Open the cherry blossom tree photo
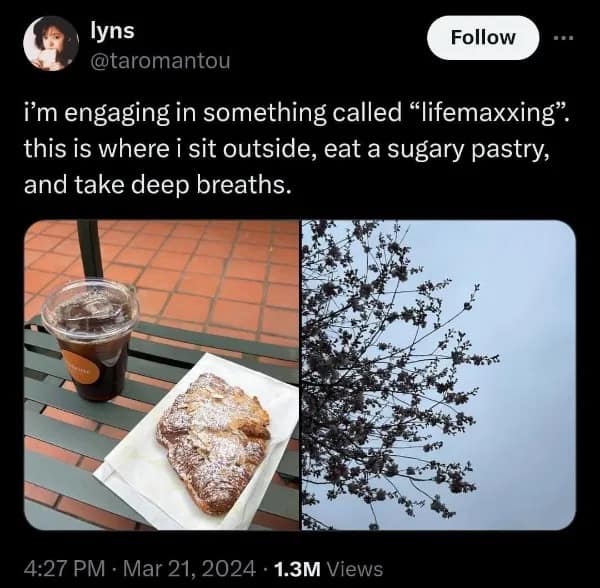The width and height of the screenshot is (600, 588). click(x=438, y=374)
